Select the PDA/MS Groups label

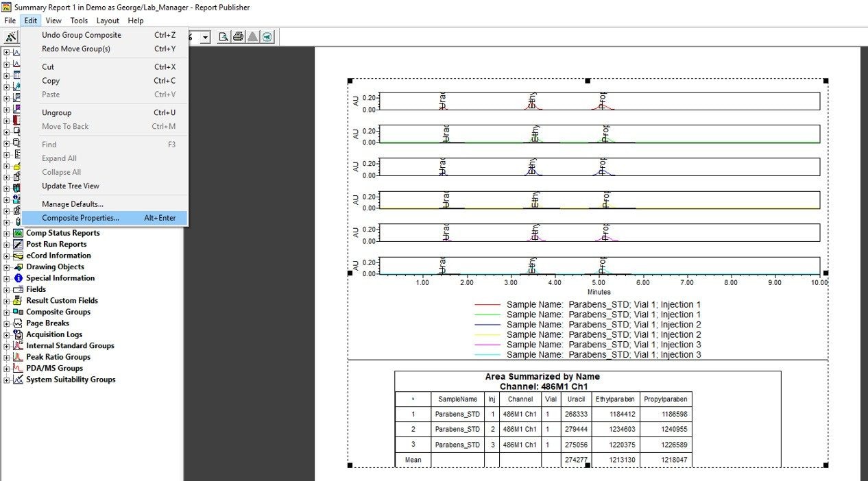pos(55,369)
